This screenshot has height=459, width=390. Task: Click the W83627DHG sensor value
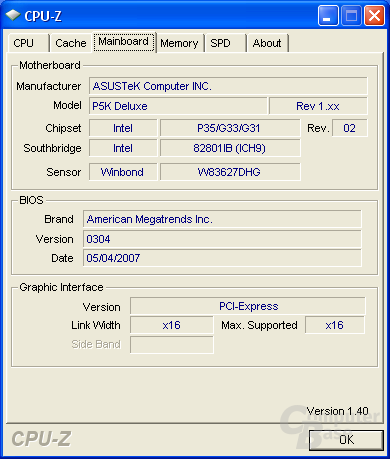230,172
